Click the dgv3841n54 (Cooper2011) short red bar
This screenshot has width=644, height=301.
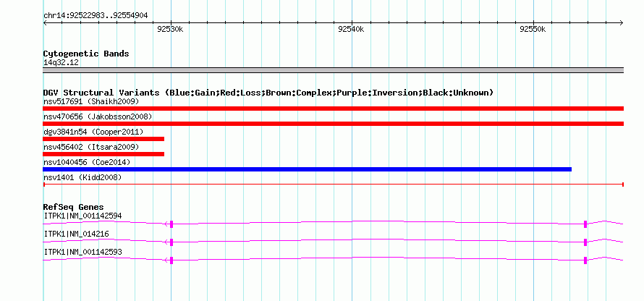(103, 139)
